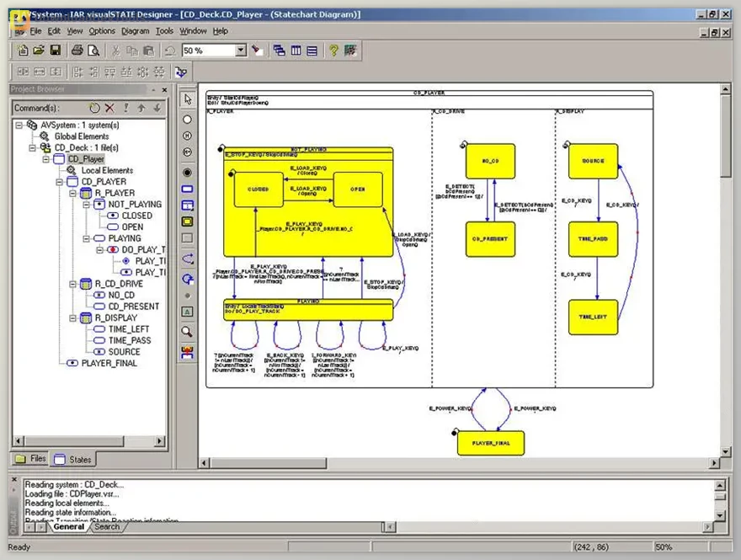Click the Save floppy disk icon
741x560 pixels.
[x=55, y=51]
